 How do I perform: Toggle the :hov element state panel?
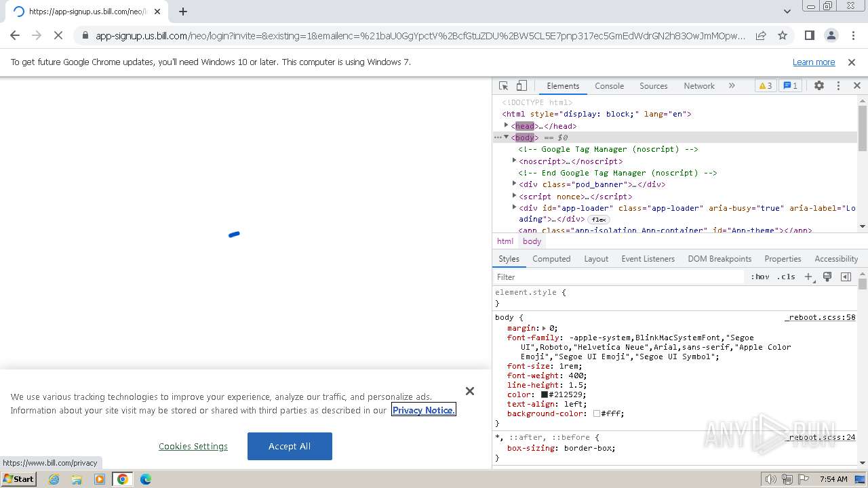760,277
